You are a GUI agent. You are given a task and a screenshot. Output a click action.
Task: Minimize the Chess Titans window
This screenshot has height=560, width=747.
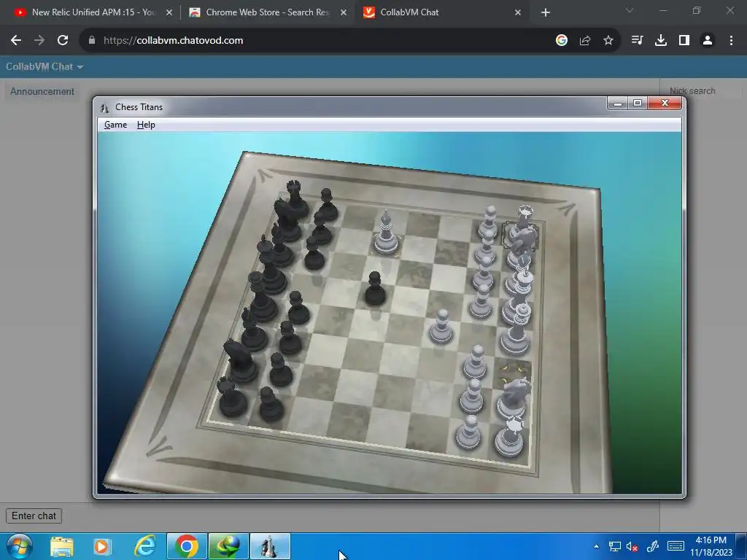tap(617, 104)
